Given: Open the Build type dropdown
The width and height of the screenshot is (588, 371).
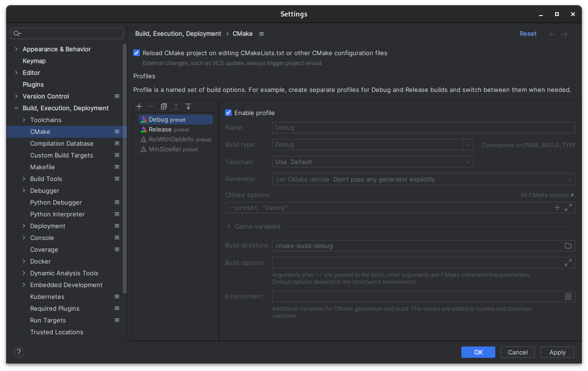Looking at the screenshot, I should [x=467, y=144].
